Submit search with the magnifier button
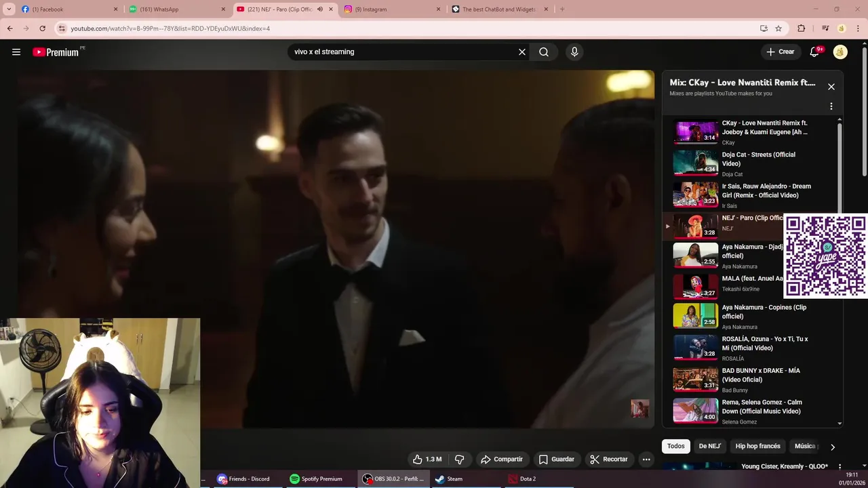Screen dimensions: 868x488 544,52
